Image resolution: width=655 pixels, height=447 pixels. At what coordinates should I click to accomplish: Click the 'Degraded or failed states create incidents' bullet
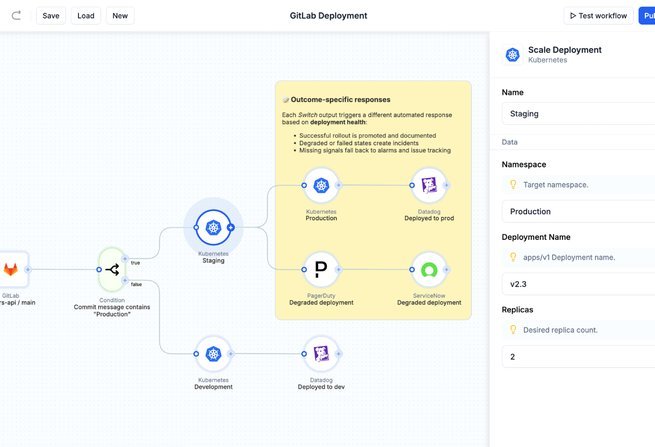[x=359, y=143]
